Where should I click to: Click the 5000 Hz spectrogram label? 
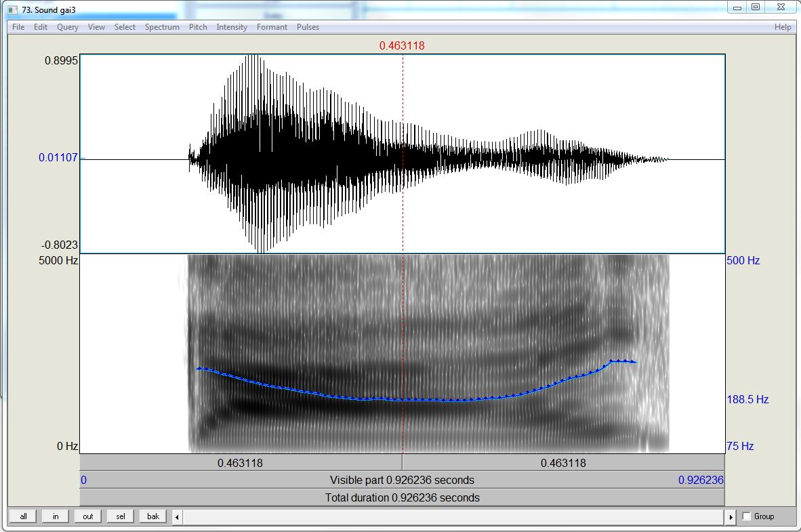pyautogui.click(x=58, y=260)
